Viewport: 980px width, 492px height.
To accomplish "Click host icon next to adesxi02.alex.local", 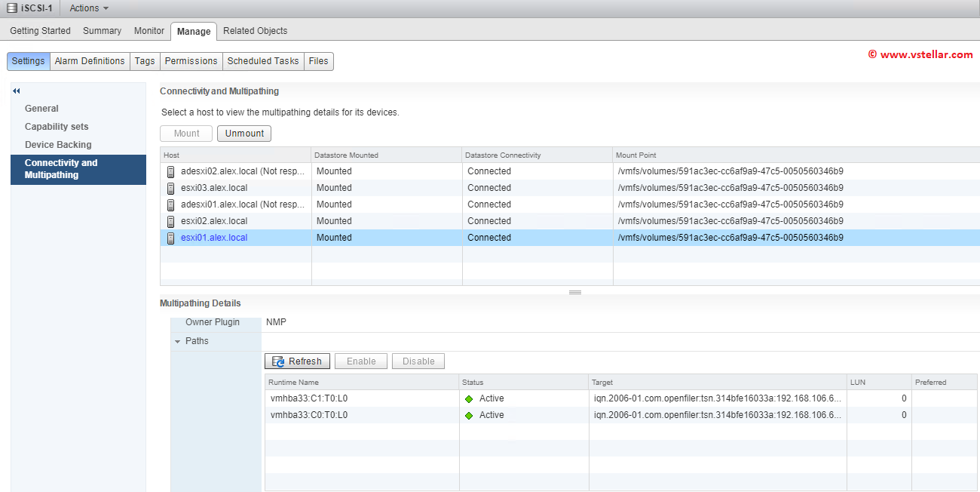I will 171,171.
